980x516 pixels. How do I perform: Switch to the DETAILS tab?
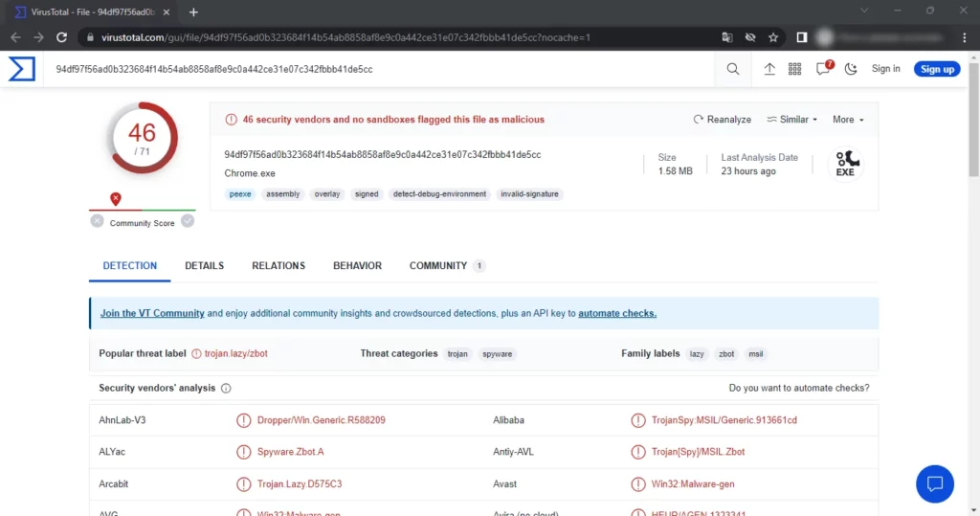click(x=204, y=266)
